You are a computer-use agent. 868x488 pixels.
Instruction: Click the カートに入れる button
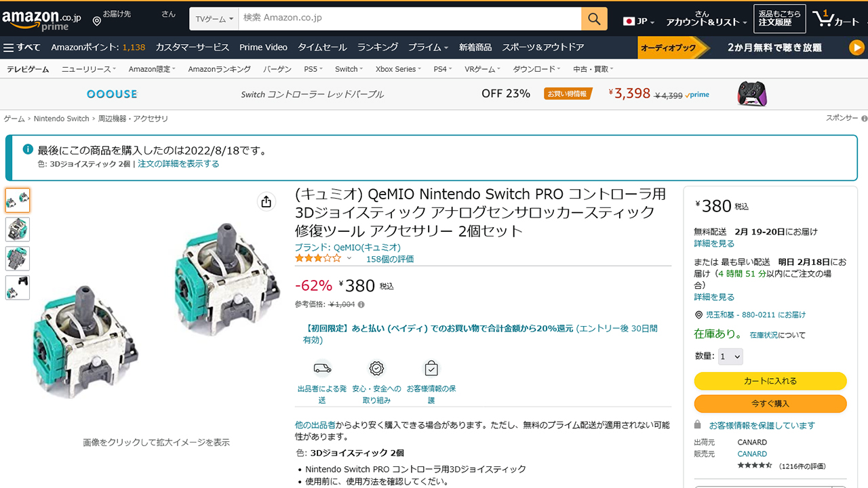[x=770, y=381]
